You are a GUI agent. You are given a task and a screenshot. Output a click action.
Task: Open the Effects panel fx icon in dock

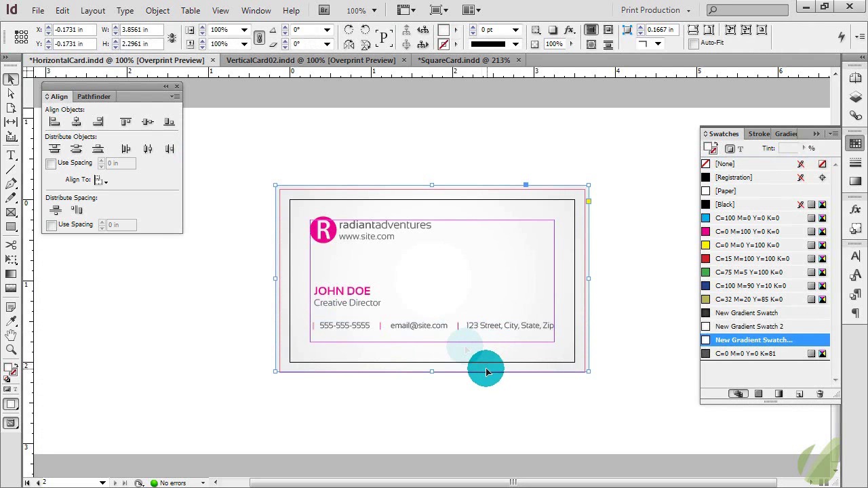[x=856, y=209]
